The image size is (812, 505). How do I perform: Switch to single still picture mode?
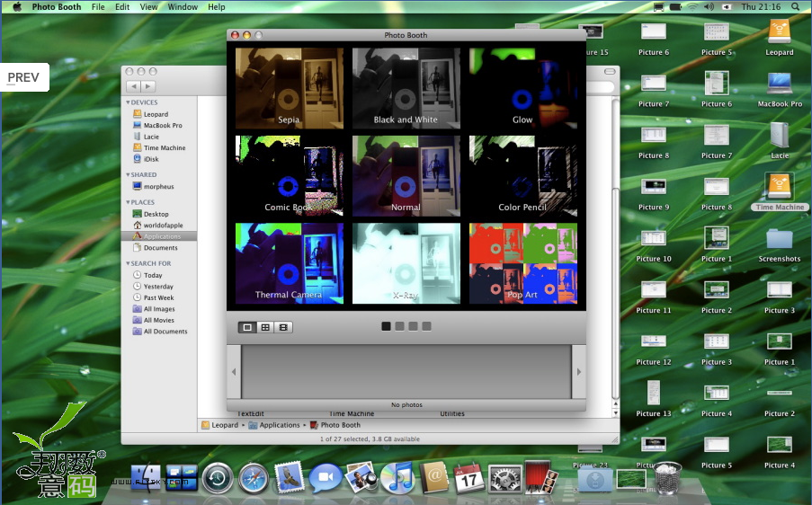[247, 327]
